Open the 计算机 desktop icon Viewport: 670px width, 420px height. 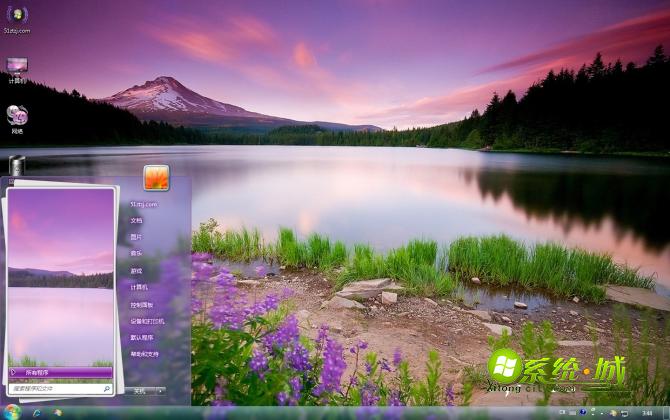coord(17,68)
